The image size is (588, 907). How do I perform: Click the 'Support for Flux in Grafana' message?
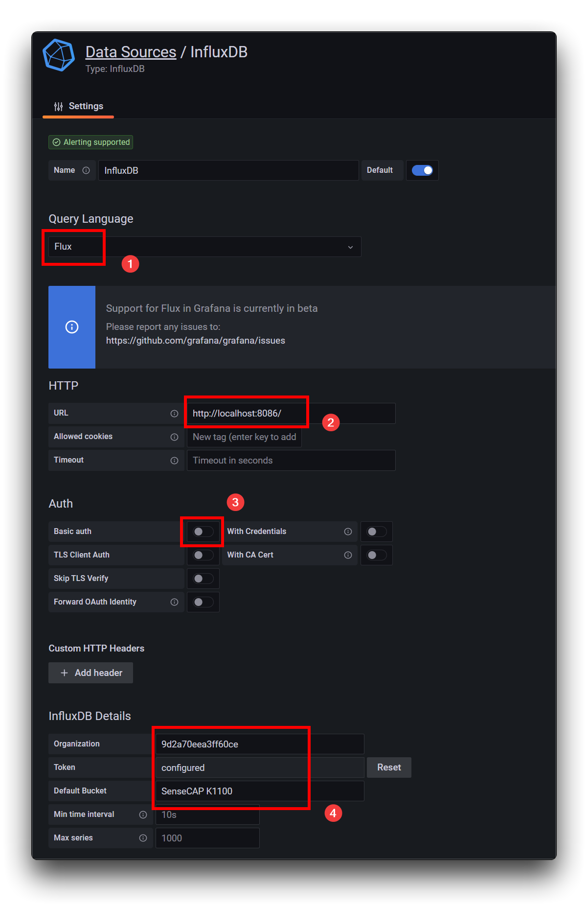[212, 308]
